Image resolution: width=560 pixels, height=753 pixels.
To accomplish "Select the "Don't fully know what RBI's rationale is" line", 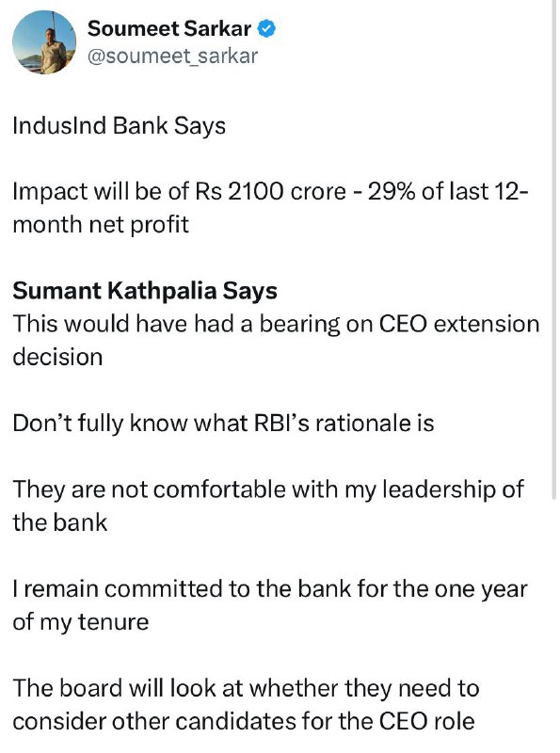I will point(223,424).
